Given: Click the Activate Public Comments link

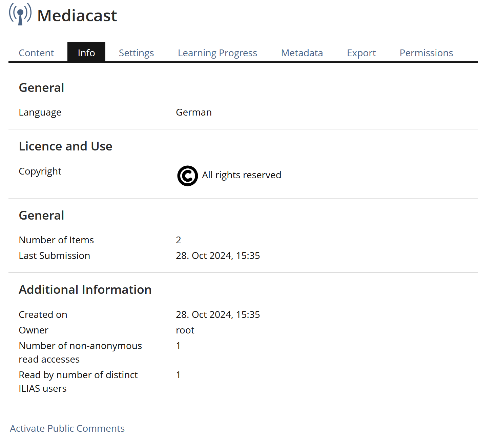Looking at the screenshot, I should (67, 428).
